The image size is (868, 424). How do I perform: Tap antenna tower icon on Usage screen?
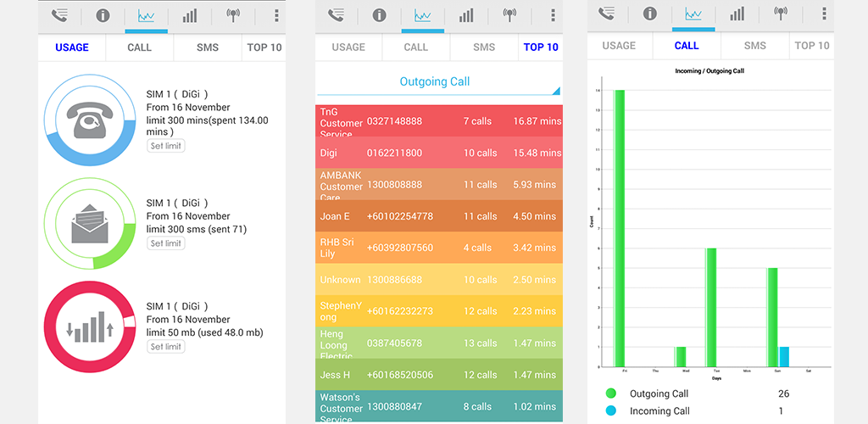233,15
